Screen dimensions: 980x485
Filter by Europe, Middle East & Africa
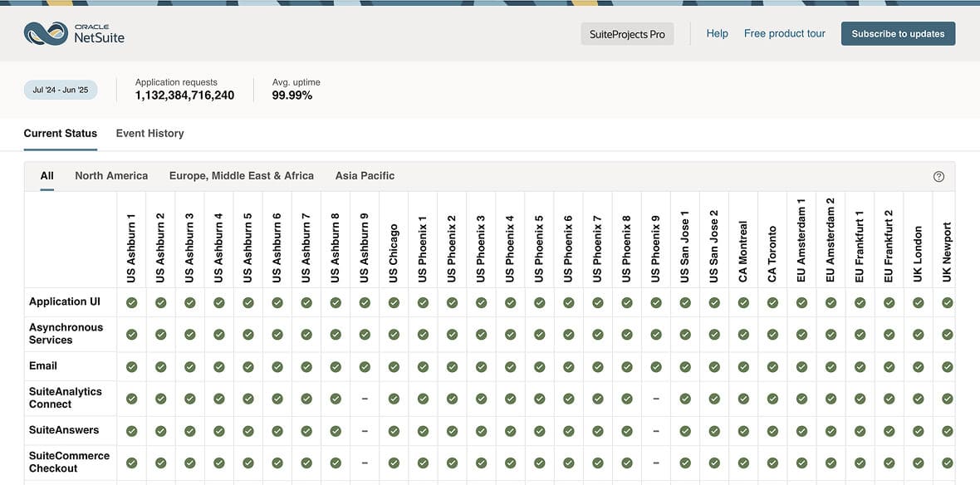[242, 176]
